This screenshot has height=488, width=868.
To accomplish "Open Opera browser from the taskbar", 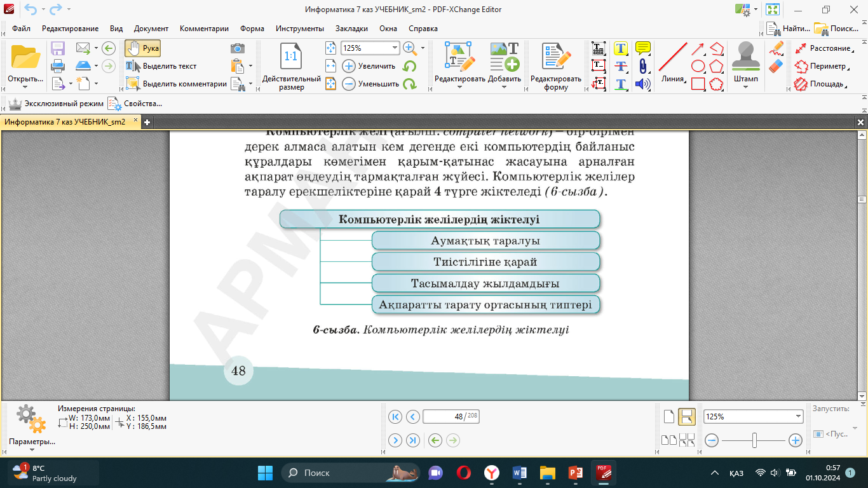I will tap(464, 473).
